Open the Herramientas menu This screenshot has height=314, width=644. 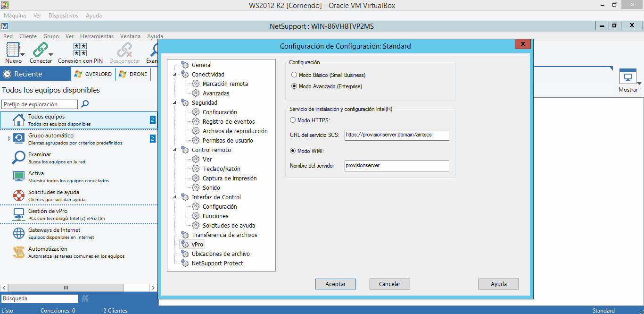[97, 36]
